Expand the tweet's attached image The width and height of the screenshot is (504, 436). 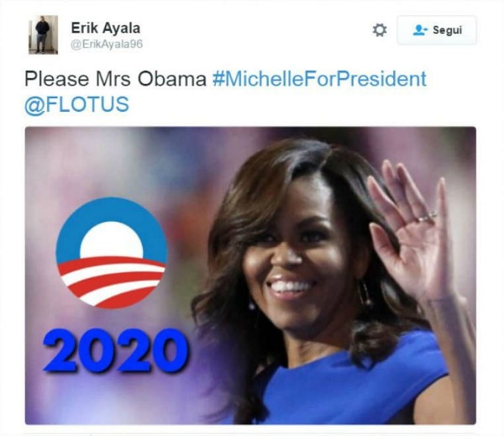(x=250, y=276)
